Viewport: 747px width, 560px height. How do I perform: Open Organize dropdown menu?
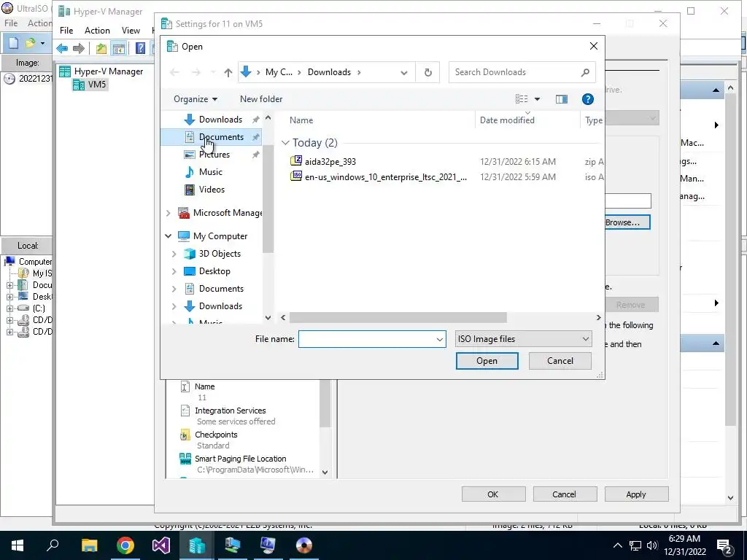pyautogui.click(x=196, y=99)
